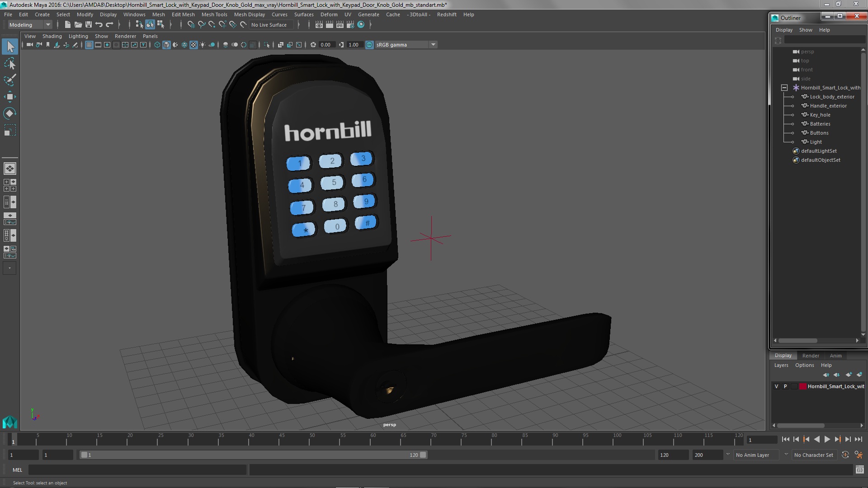Click the MEL command line input field

click(138, 470)
